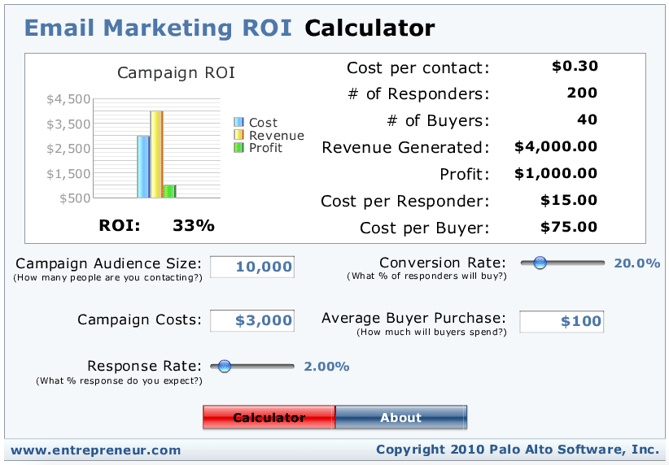Click the blue Cost legend swatch
The height and width of the screenshot is (465, 669).
click(x=239, y=123)
